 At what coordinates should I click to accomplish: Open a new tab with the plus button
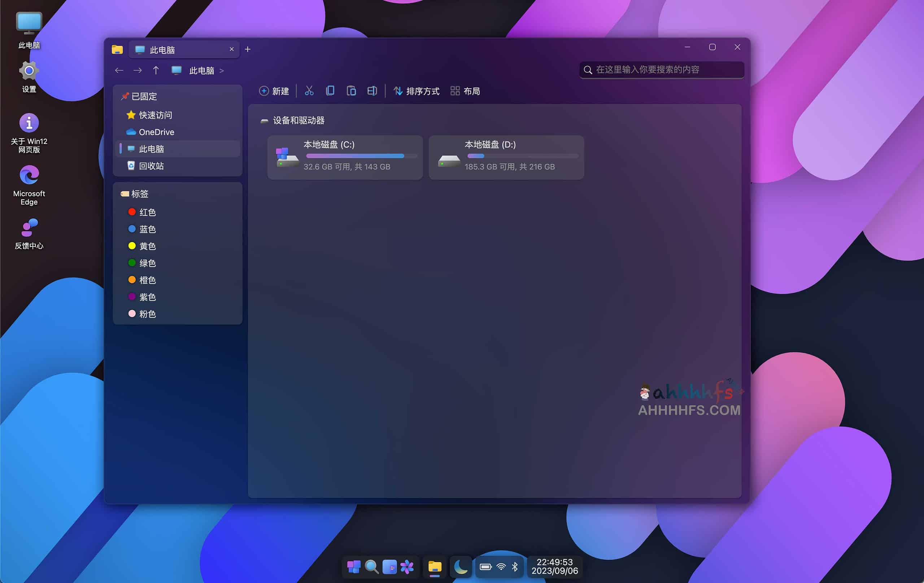[x=248, y=49]
